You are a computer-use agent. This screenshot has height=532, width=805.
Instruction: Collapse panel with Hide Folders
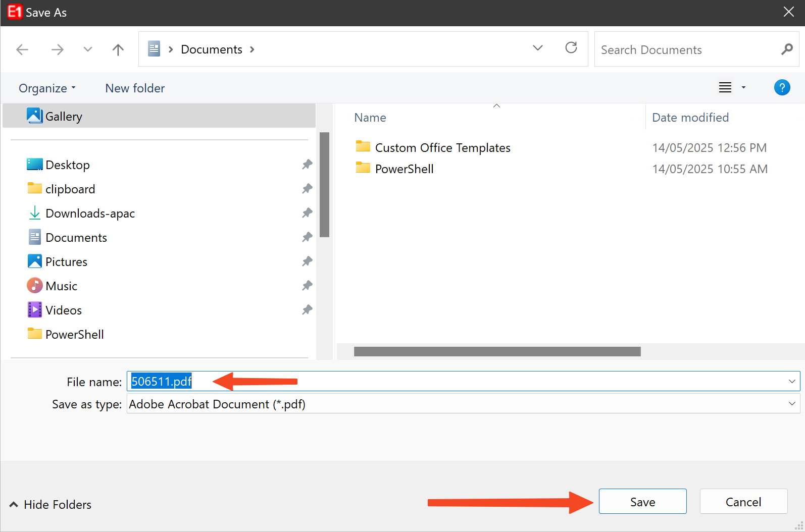[51, 505]
